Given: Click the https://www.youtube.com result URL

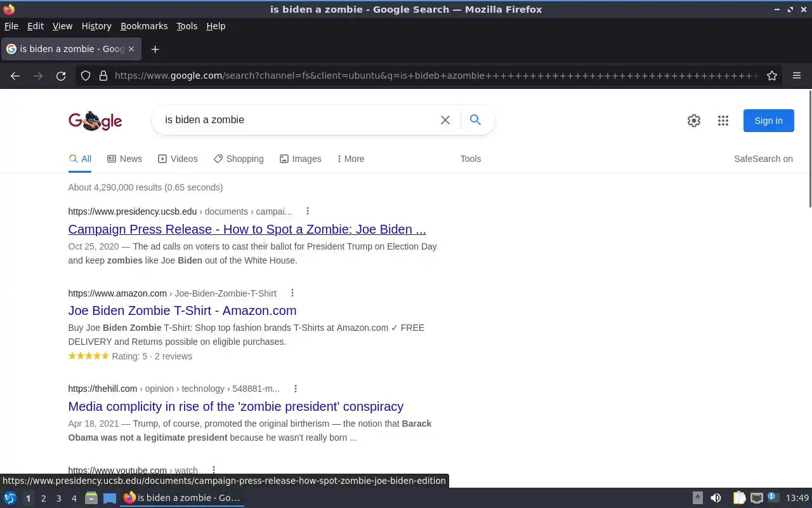Looking at the screenshot, I should 117,471.
